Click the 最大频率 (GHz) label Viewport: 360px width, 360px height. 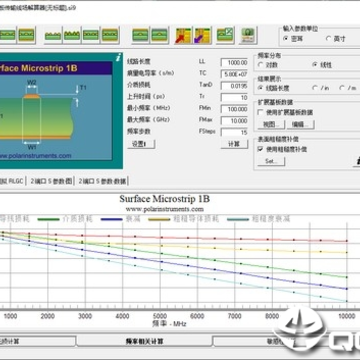click(x=148, y=120)
